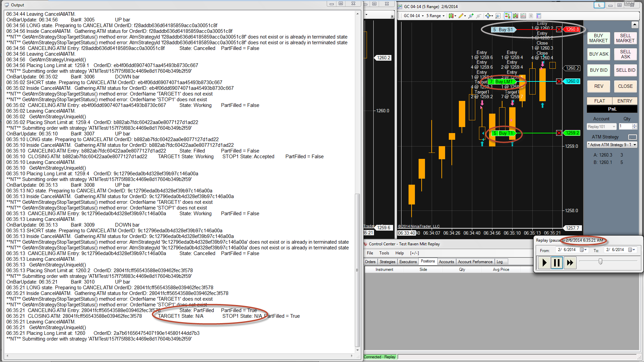This screenshot has height=362, width=644.
Task: Click the zoom in magnifier icon
Action: tap(471, 16)
